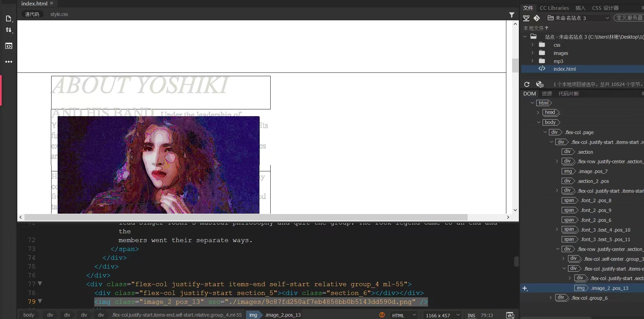Switch to the DOM tab
The width and height of the screenshot is (644, 319).
pyautogui.click(x=529, y=93)
